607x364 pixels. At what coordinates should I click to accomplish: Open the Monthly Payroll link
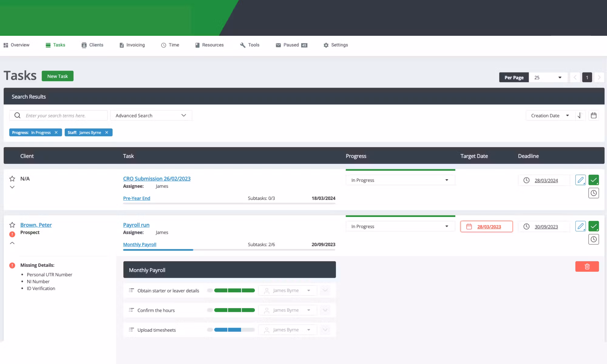click(x=139, y=244)
